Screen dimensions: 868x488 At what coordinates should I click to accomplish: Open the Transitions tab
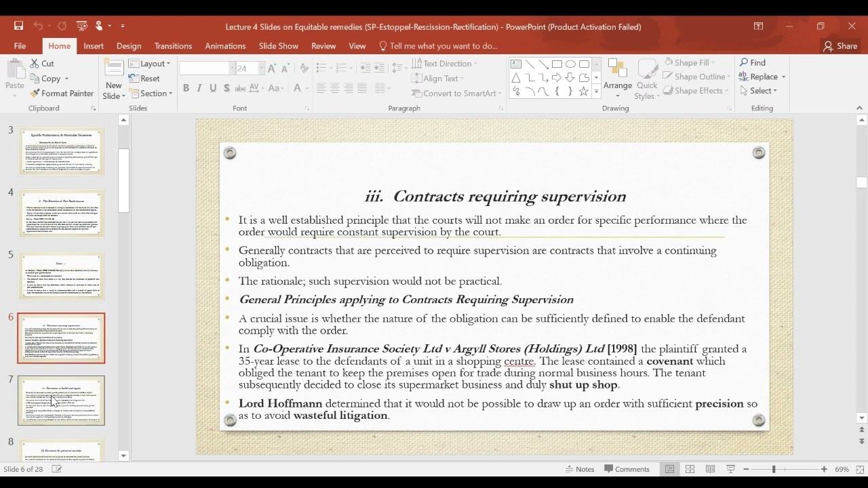[173, 46]
